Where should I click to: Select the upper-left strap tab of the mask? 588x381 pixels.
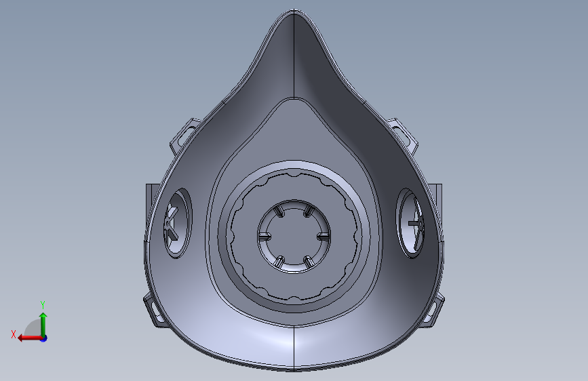[x=185, y=136]
